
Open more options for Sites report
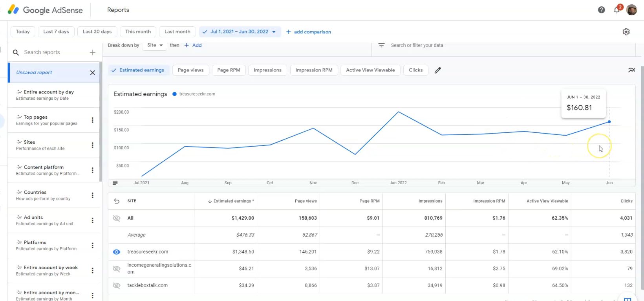pyautogui.click(x=93, y=145)
